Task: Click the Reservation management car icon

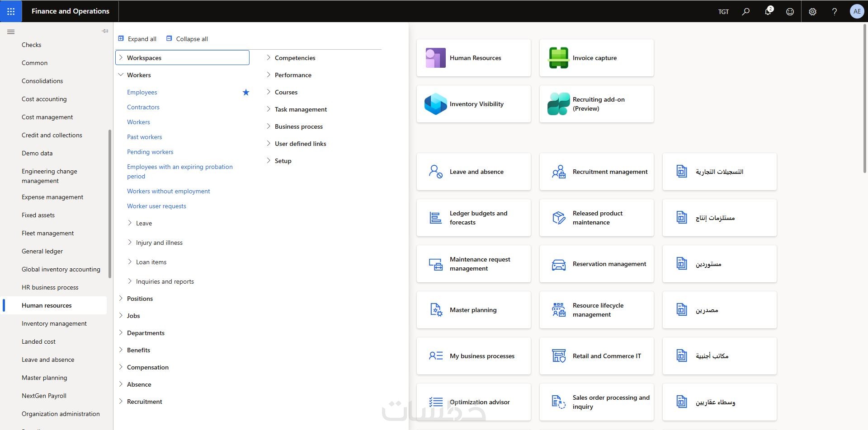Action: pos(558,264)
